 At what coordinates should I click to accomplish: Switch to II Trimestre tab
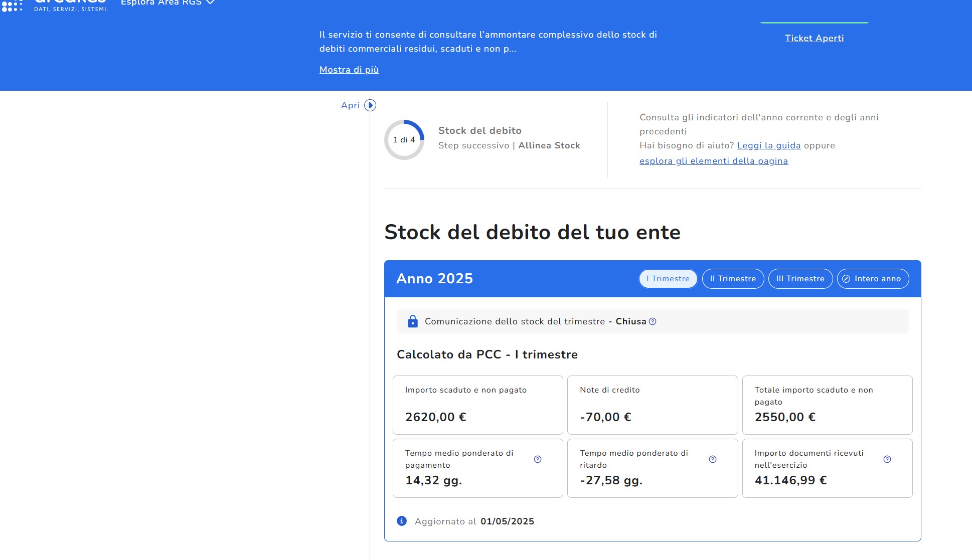(x=733, y=279)
